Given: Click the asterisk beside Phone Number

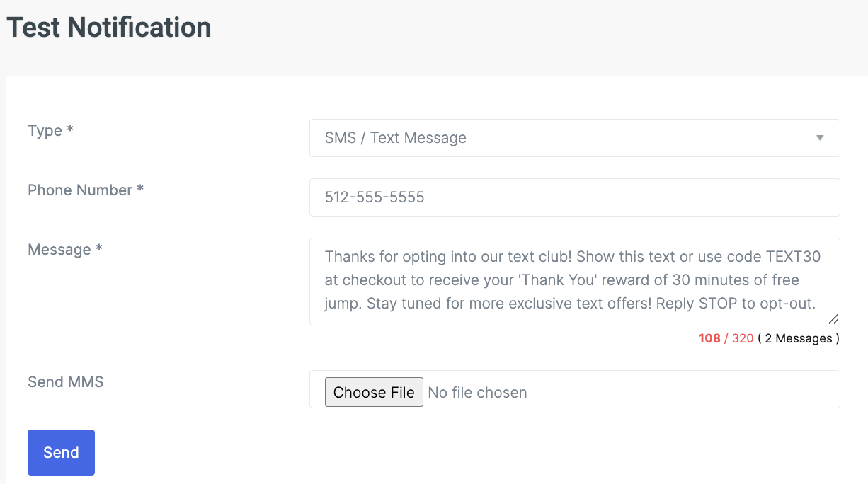Looking at the screenshot, I should [x=140, y=190].
